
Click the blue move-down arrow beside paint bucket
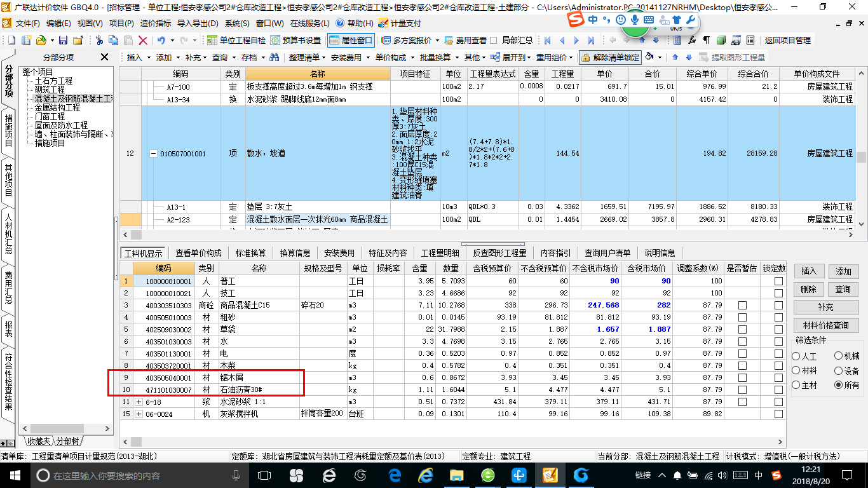[x=689, y=57]
